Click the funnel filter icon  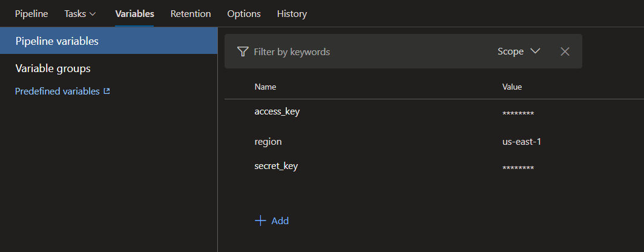(x=243, y=51)
